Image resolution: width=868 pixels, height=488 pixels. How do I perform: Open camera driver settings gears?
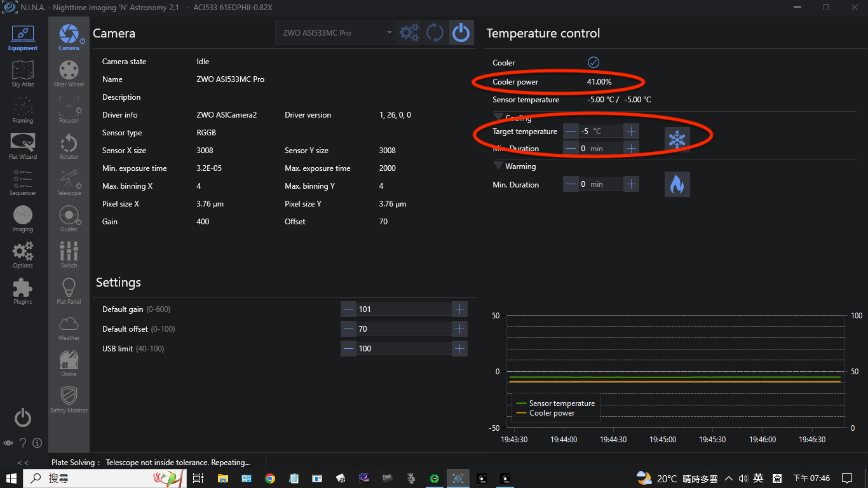[x=410, y=32]
